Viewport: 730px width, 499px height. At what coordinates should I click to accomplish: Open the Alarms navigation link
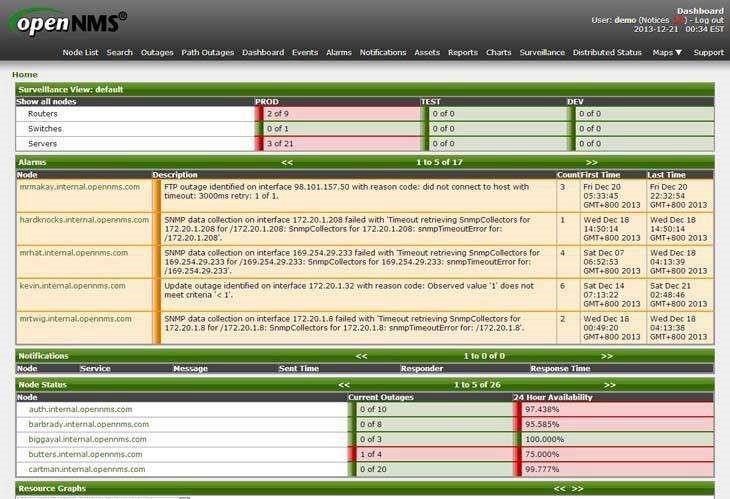[339, 53]
